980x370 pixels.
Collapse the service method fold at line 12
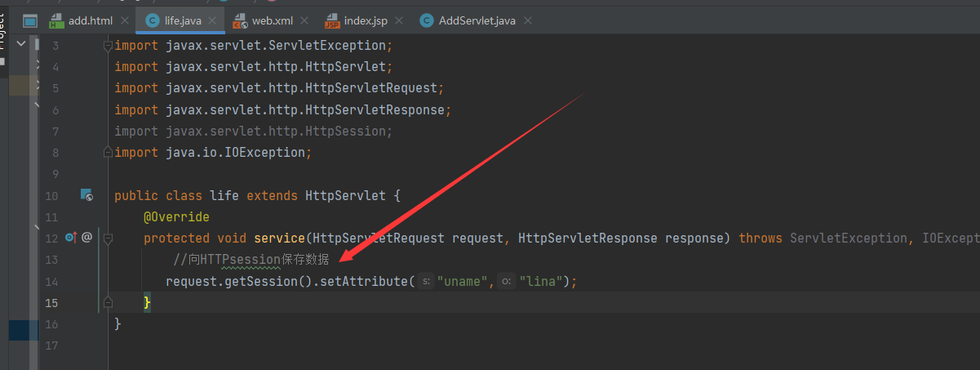pos(108,238)
